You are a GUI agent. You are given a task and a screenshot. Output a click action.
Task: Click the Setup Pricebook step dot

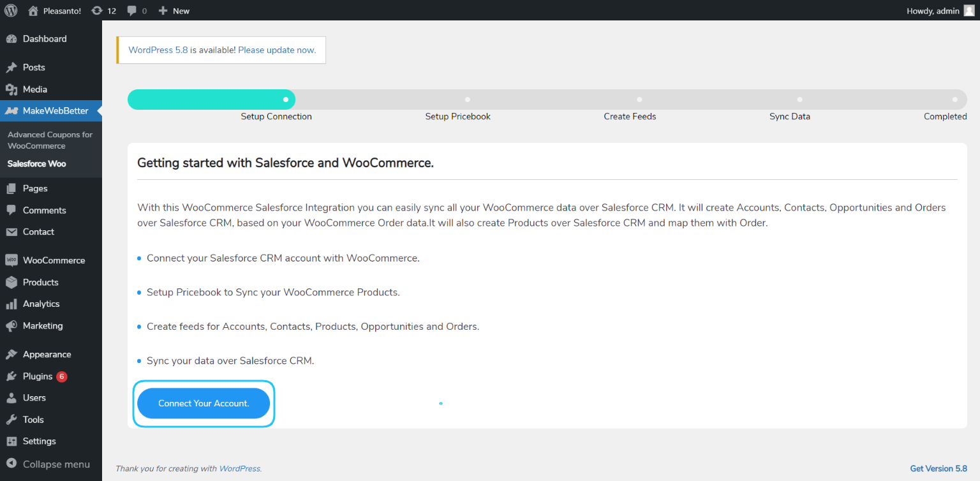[x=467, y=100]
